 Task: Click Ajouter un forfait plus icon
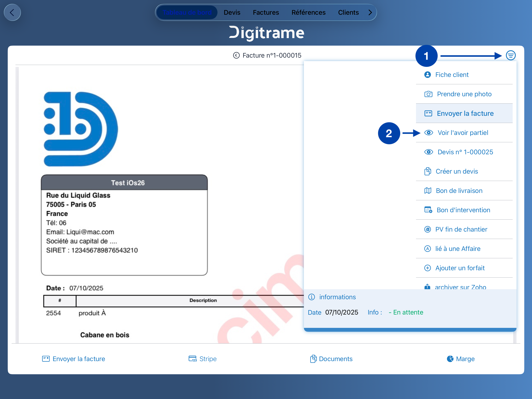427,268
